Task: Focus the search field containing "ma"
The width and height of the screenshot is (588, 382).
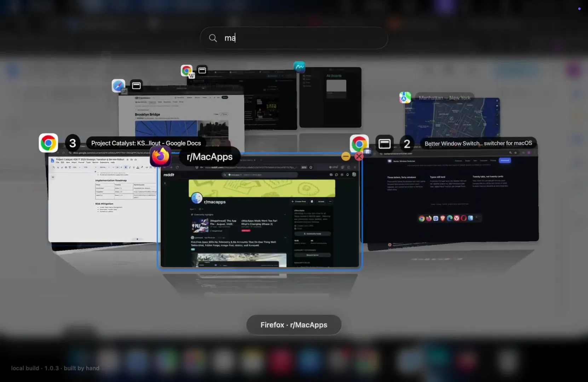Action: (294, 38)
